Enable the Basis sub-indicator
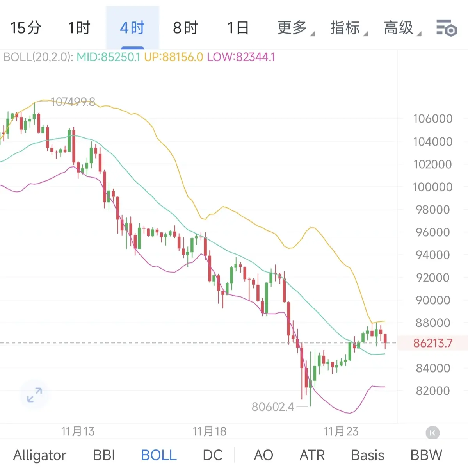 tap(368, 455)
